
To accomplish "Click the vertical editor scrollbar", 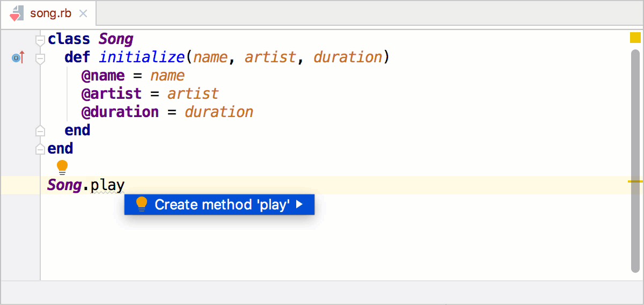I will tap(635, 161).
